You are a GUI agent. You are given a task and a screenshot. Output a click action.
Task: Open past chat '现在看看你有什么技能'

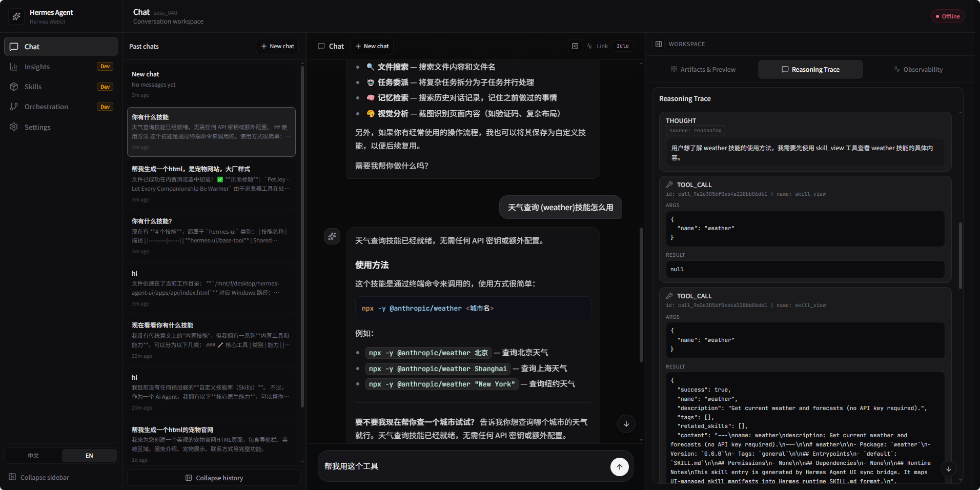tap(211, 340)
